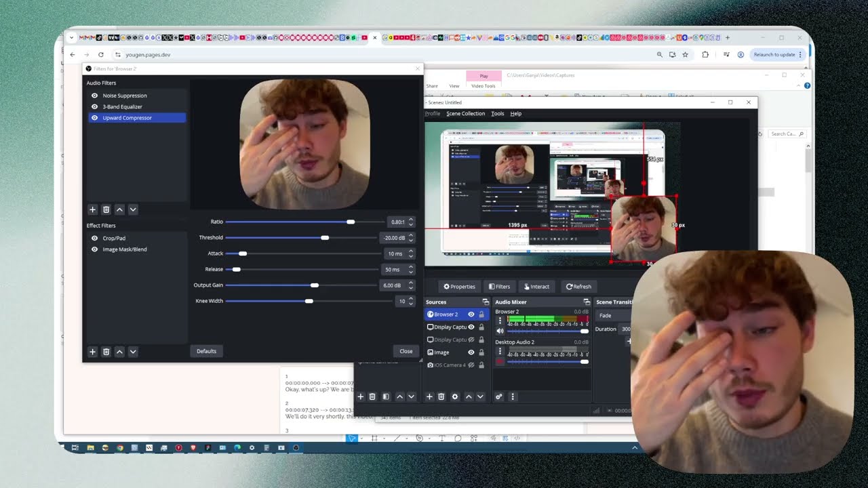The width and height of the screenshot is (868, 488).
Task: Hide the Browser 2 source
Action: (x=471, y=314)
